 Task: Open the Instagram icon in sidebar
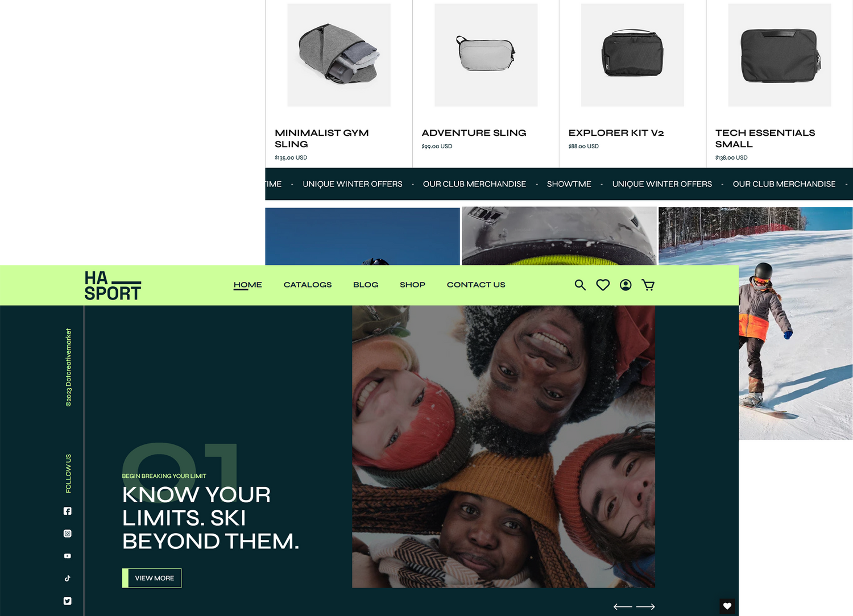68,534
